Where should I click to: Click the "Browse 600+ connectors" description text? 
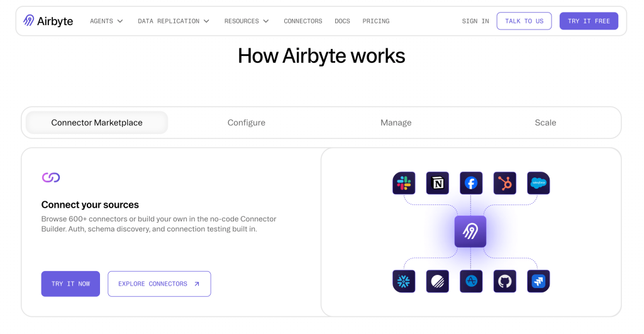(158, 224)
